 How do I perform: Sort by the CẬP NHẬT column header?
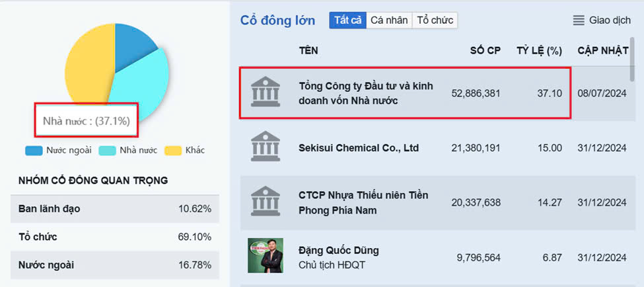tap(602, 50)
